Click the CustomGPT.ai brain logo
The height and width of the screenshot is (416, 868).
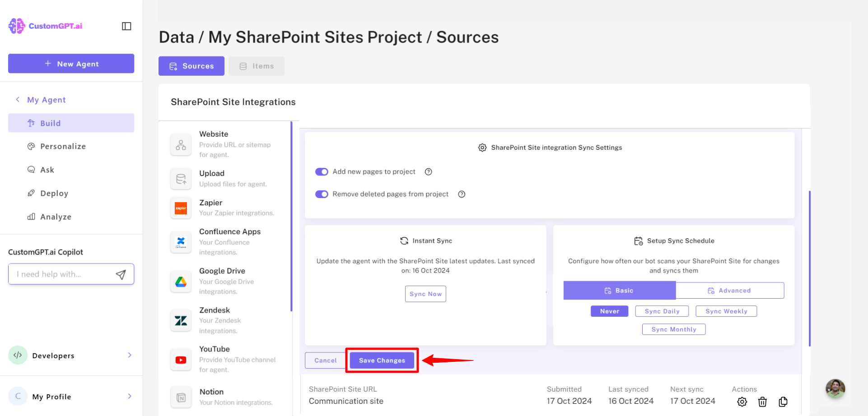point(17,26)
